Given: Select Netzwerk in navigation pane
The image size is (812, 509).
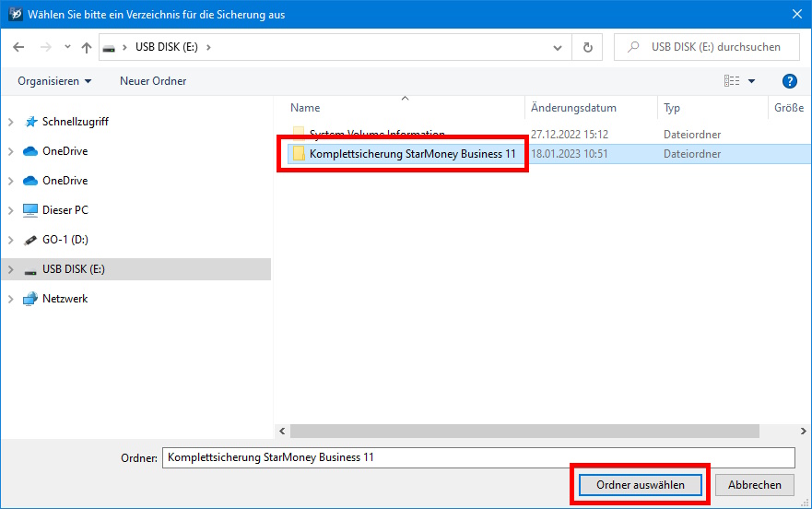Looking at the screenshot, I should point(65,299).
